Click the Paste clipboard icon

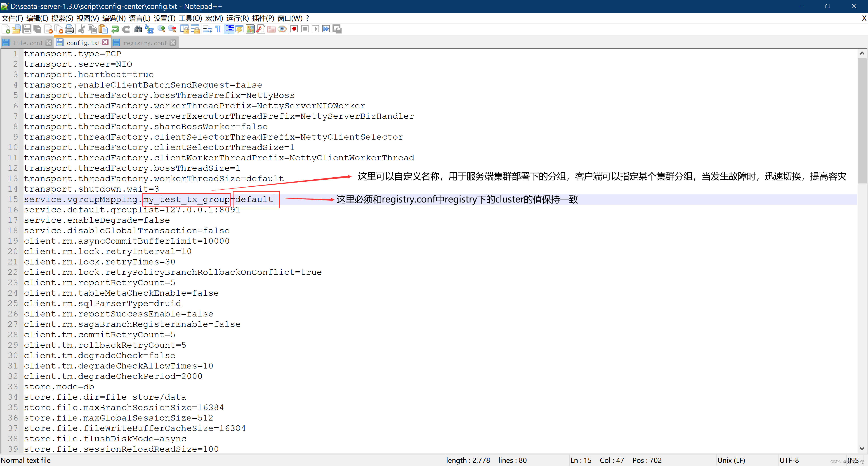click(x=103, y=29)
